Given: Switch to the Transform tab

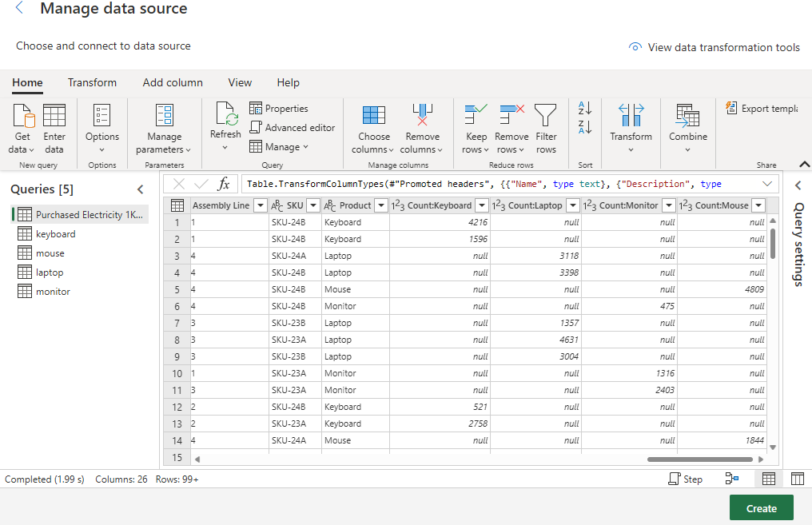Looking at the screenshot, I should click(92, 82).
